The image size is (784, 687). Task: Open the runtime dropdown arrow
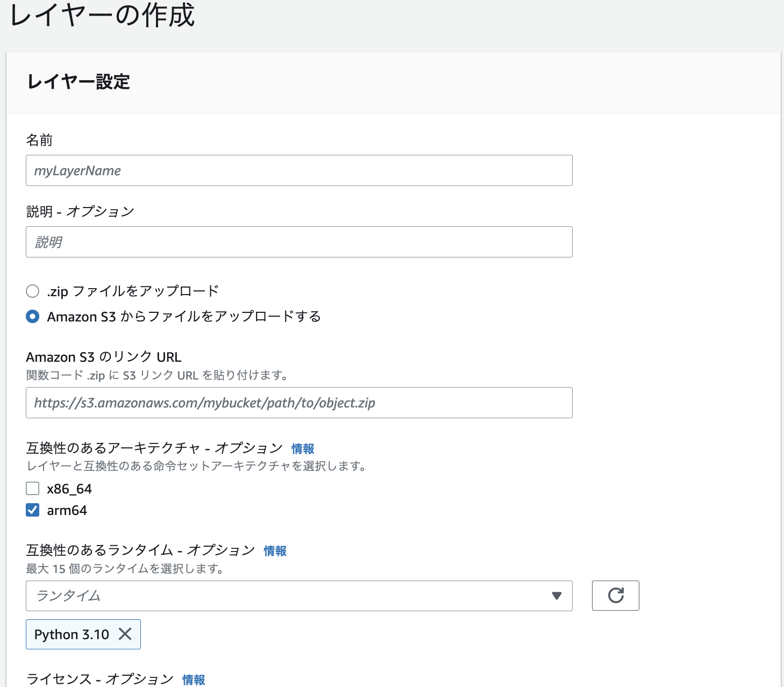click(x=556, y=596)
